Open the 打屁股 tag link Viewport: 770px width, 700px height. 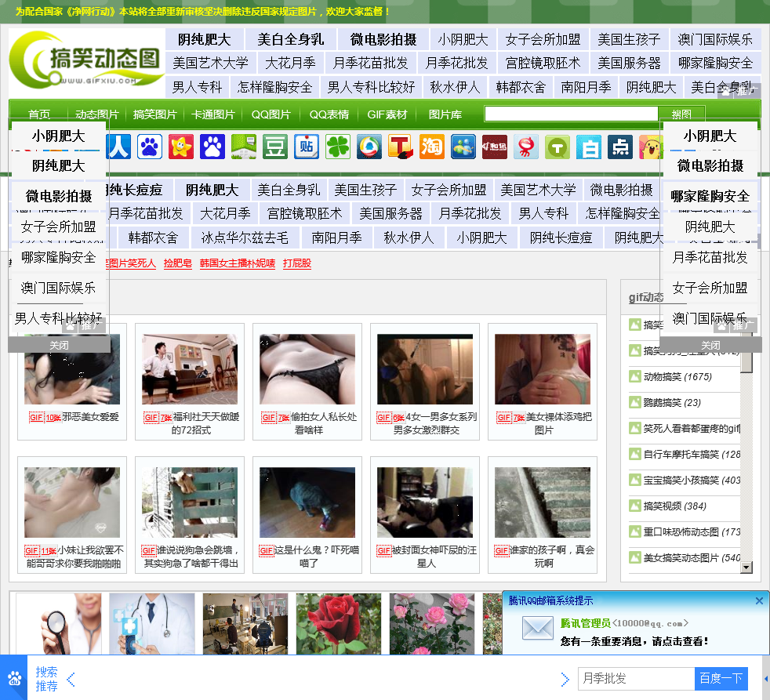point(297,263)
